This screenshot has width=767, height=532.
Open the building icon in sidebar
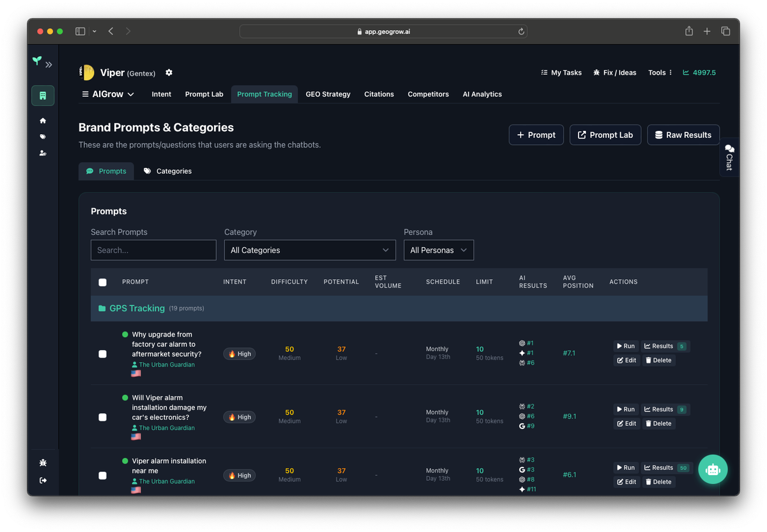43,96
